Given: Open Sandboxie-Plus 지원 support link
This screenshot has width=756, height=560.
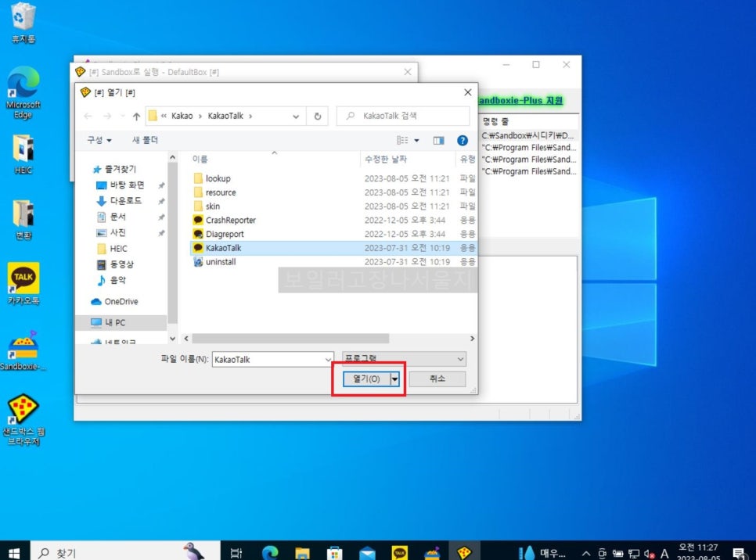Looking at the screenshot, I should coord(520,100).
